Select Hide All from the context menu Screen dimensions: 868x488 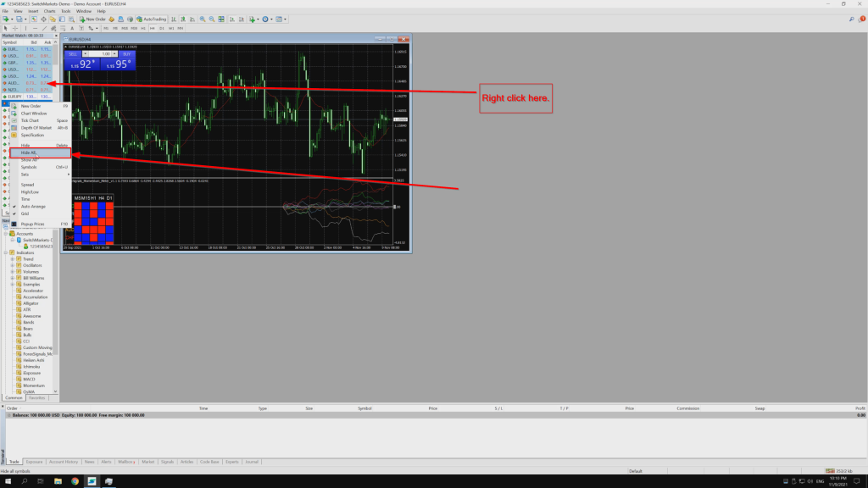click(x=28, y=152)
